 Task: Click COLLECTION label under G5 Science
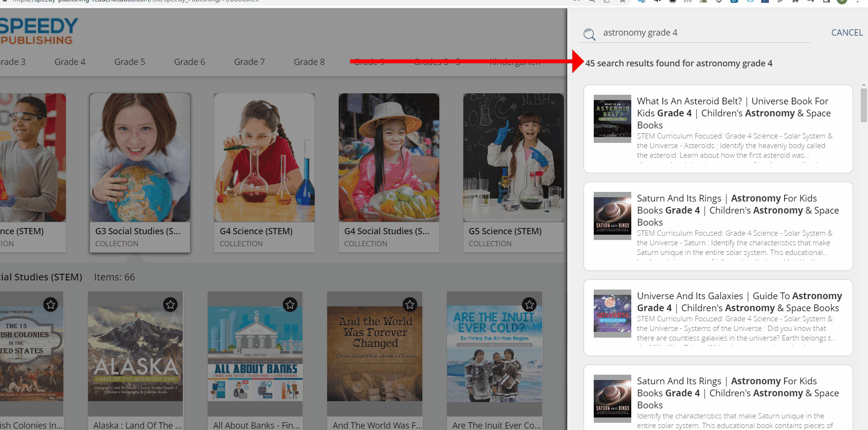coord(490,243)
